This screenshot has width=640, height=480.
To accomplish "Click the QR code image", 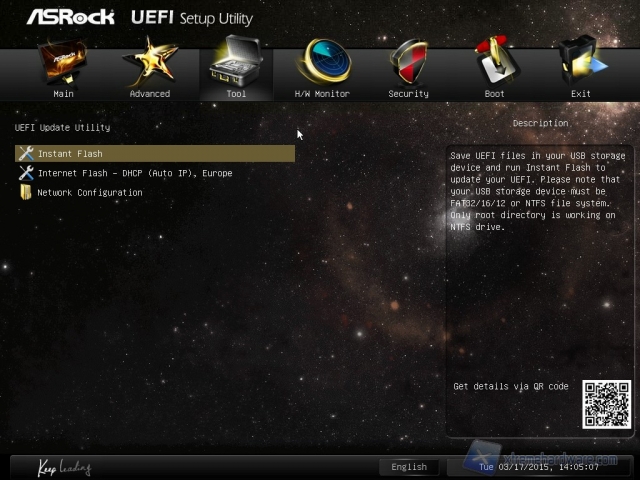I will [x=606, y=404].
